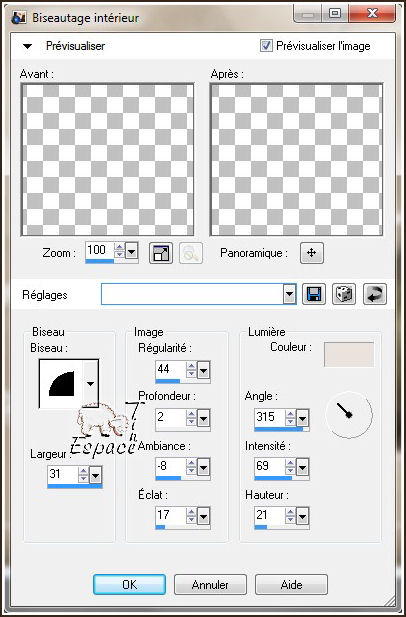406x617 pixels.
Task: Toggle the Prévisualiser l'image checkbox
Action: pyautogui.click(x=266, y=46)
